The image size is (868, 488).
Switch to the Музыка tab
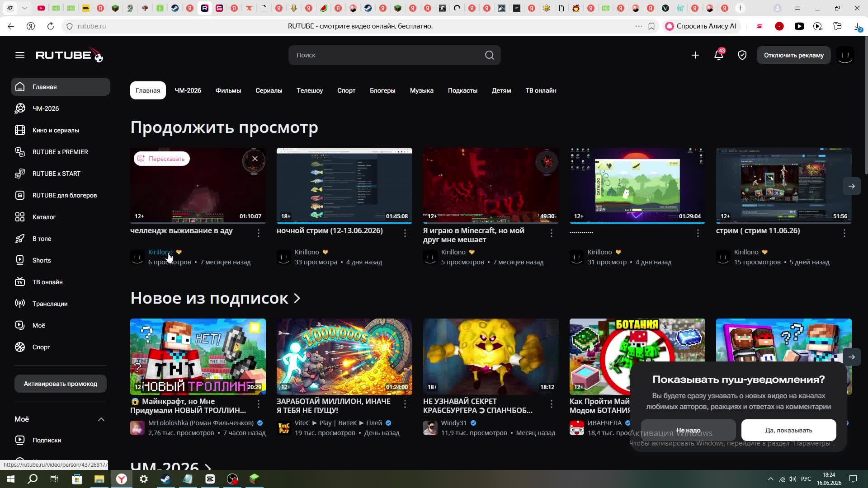422,90
